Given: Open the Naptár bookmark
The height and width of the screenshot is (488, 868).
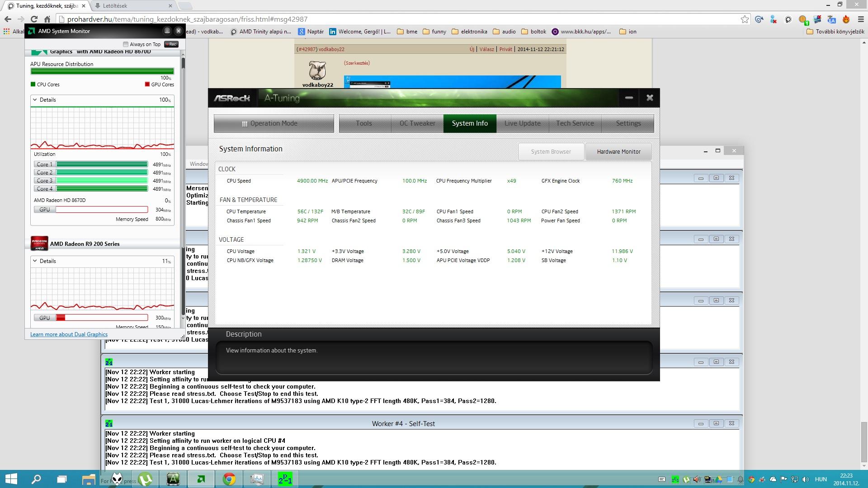Looking at the screenshot, I should [311, 32].
